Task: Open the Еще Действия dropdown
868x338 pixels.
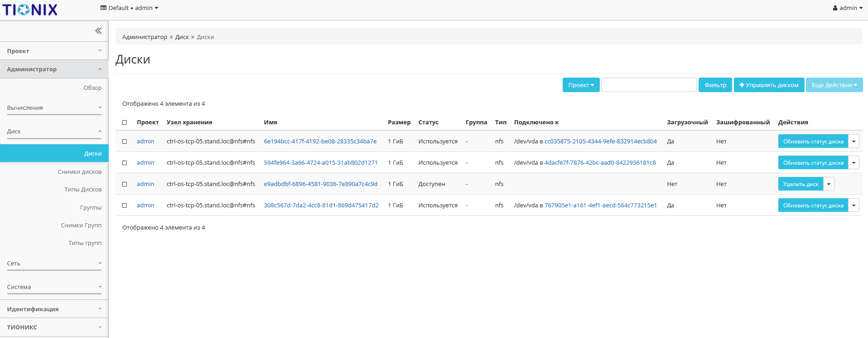Action: pyautogui.click(x=834, y=85)
